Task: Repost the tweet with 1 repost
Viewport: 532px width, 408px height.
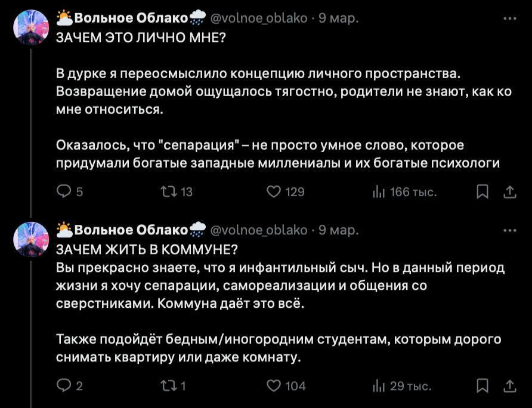Action: (x=168, y=386)
